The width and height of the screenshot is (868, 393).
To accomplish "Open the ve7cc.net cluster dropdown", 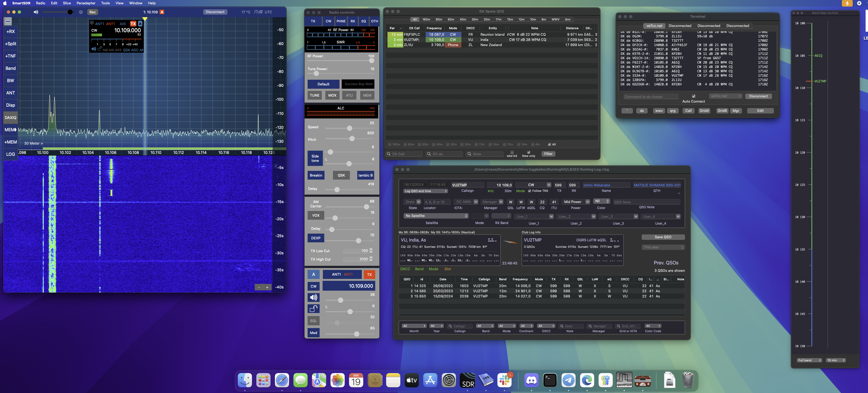I will tap(726, 96).
